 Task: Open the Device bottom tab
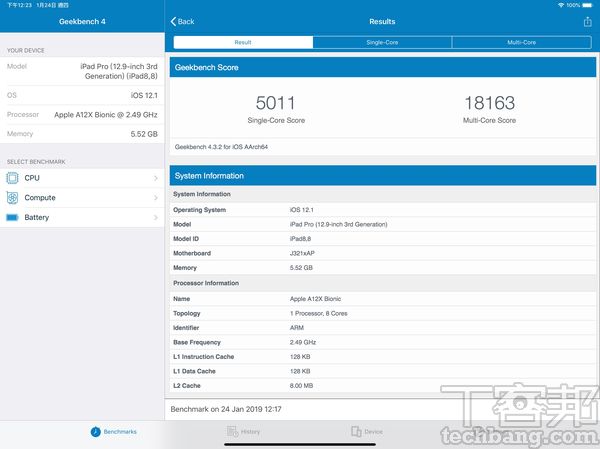367,432
